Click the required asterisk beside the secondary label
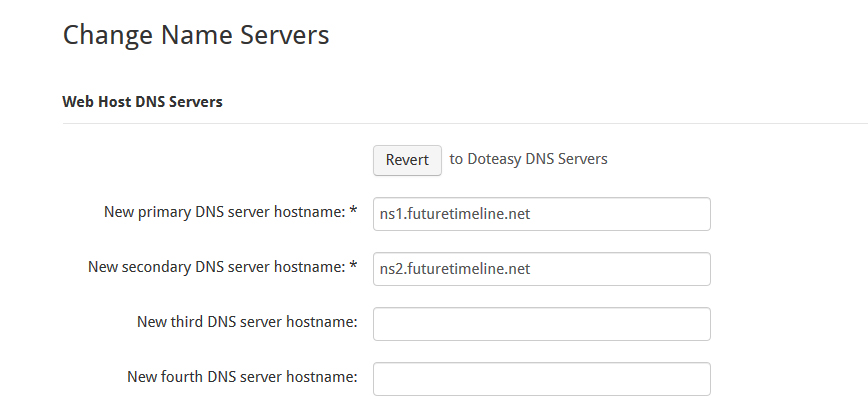Image resolution: width=868 pixels, height=416 pixels. pyautogui.click(x=353, y=266)
